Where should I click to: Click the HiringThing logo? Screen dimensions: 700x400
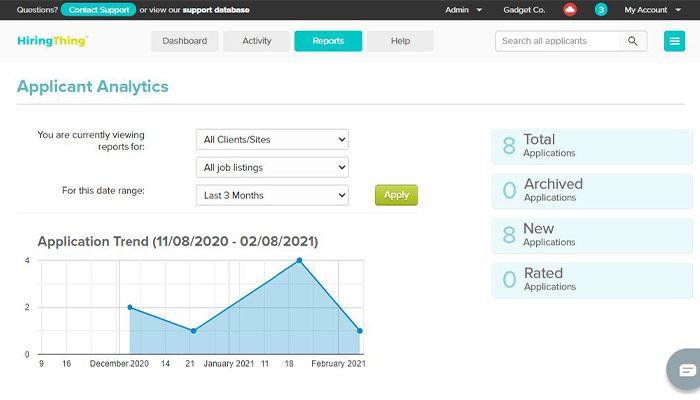[52, 41]
